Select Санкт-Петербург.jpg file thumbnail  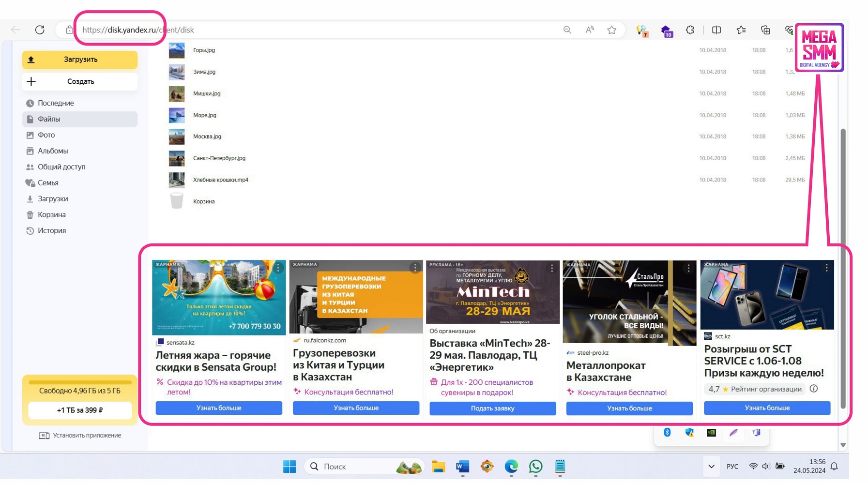(x=177, y=158)
